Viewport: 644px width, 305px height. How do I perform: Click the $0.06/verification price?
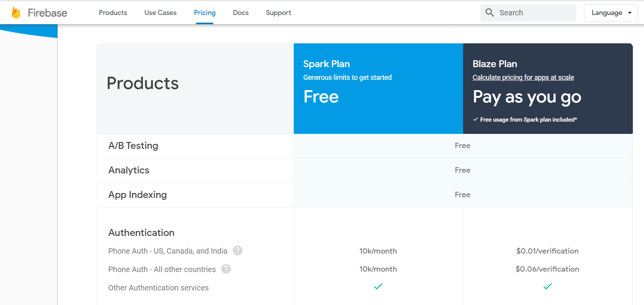click(547, 269)
